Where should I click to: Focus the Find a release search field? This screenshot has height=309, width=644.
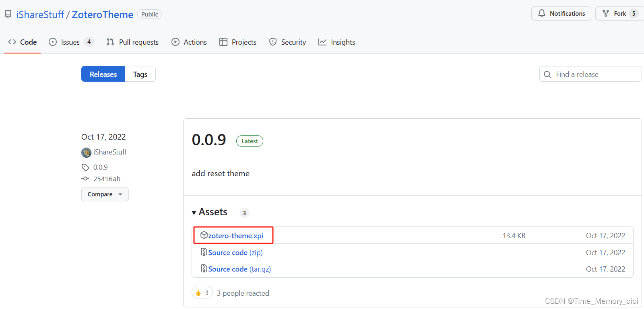click(x=590, y=74)
